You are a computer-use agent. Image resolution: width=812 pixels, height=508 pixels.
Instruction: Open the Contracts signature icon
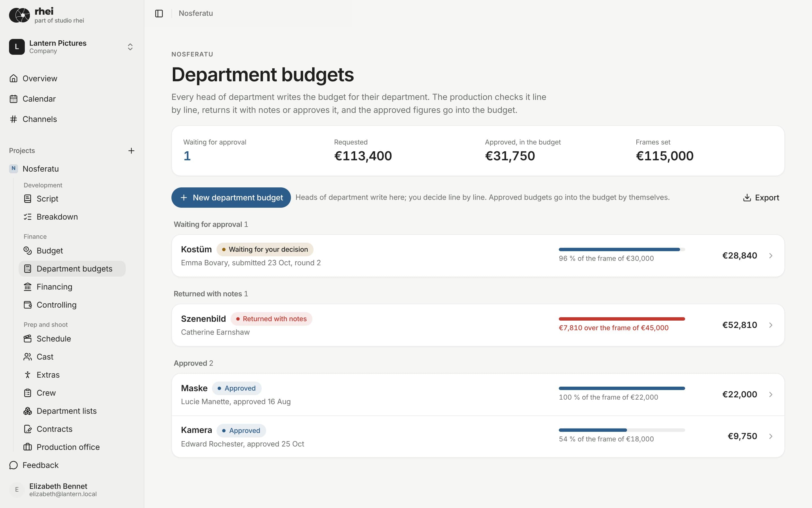[28, 429]
